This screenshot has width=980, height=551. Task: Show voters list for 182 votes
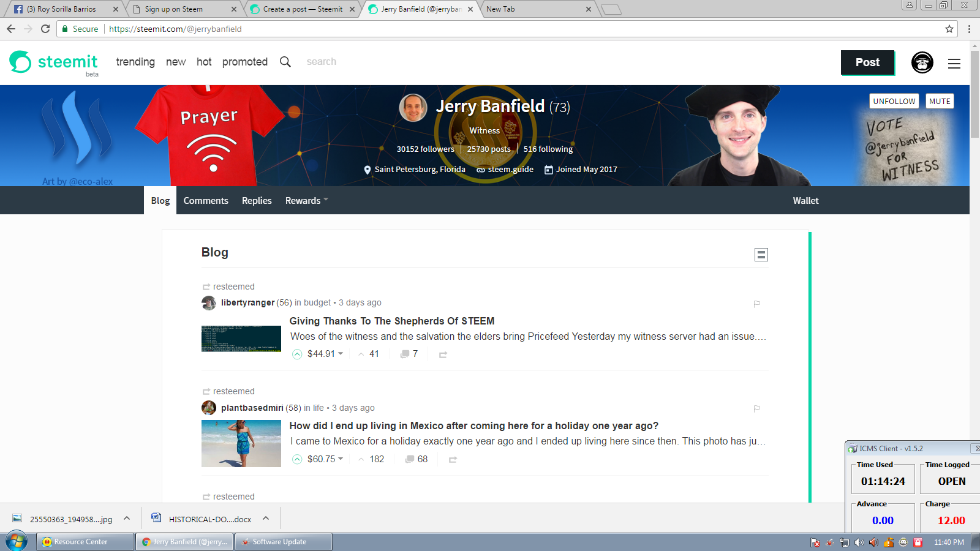click(x=371, y=459)
